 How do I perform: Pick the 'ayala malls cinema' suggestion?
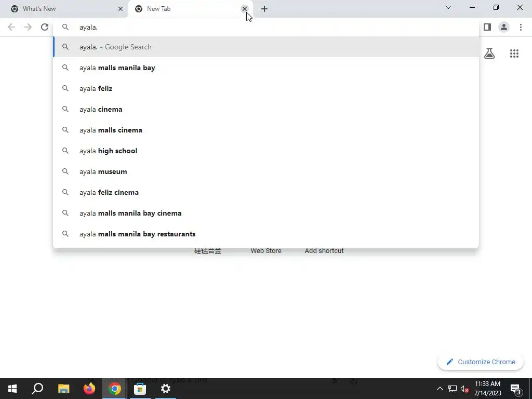tap(266, 130)
